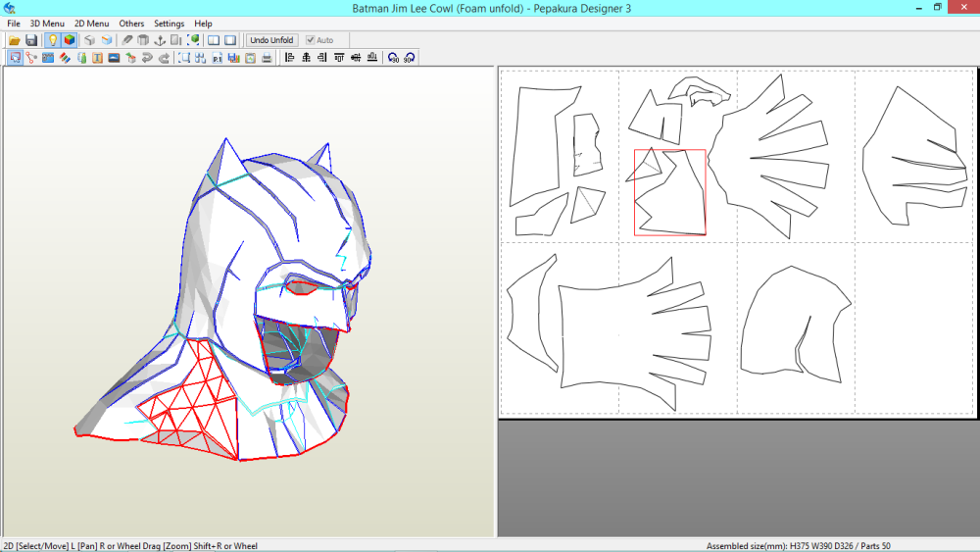This screenshot has height=552, width=980.
Task: Click the anchor icon in toolbar
Action: (x=160, y=40)
